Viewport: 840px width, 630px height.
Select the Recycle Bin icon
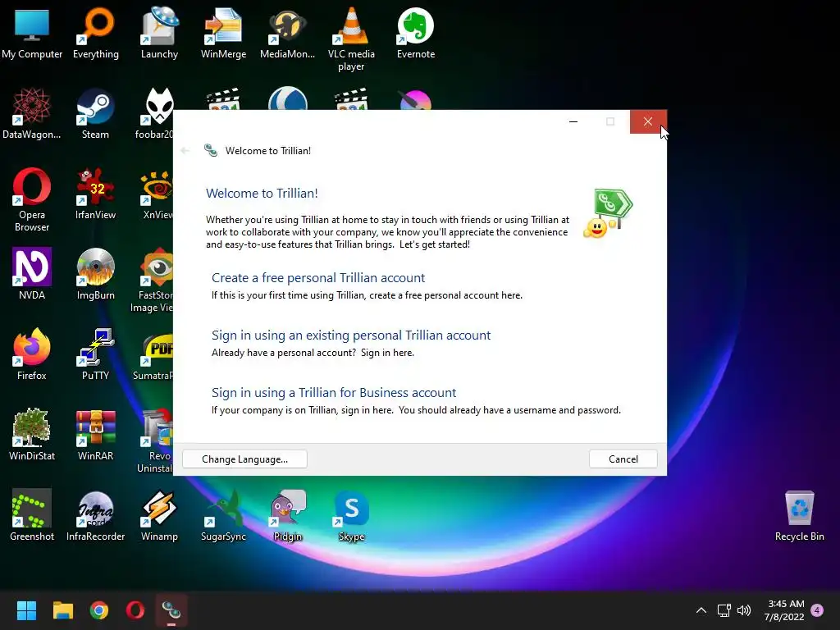click(x=799, y=515)
